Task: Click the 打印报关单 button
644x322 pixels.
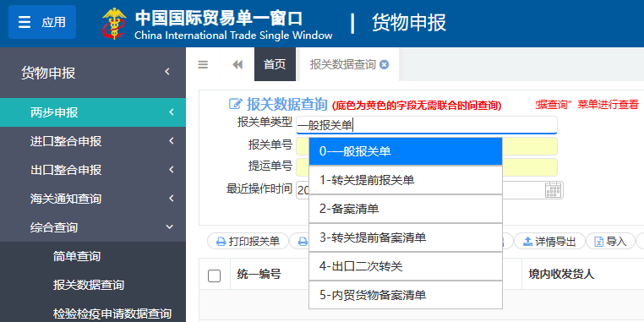Action: (248, 241)
